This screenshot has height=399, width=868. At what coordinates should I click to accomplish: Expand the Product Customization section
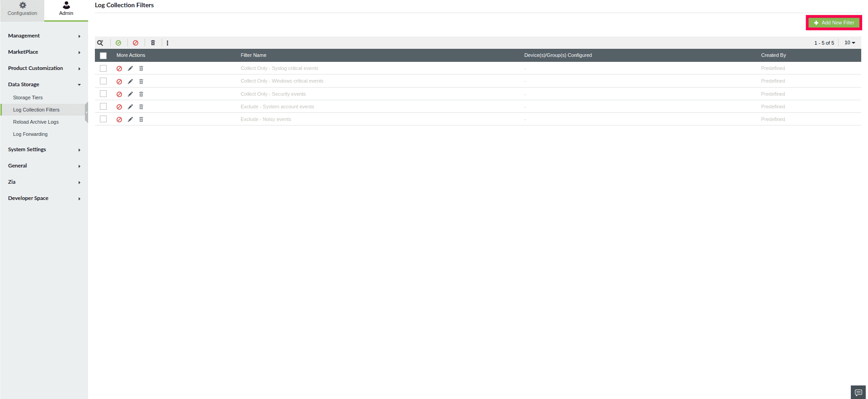(44, 68)
